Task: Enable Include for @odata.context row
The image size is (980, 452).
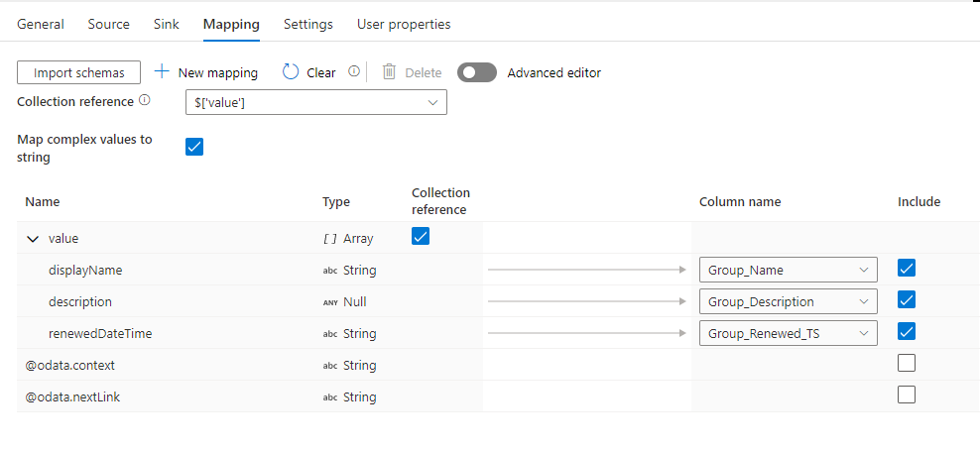Action: pos(906,364)
